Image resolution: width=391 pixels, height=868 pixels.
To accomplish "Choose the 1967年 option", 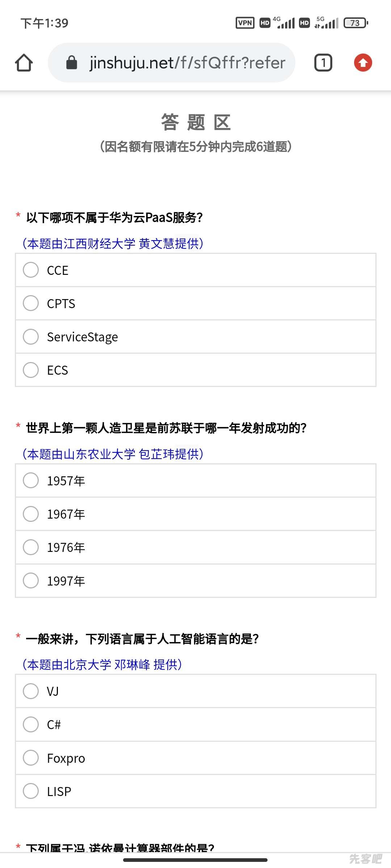I will [31, 514].
